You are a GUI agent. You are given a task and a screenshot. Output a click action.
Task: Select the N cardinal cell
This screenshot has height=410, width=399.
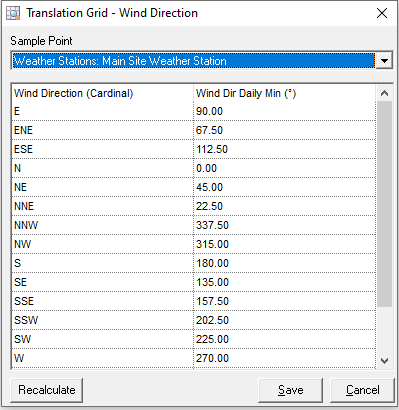103,168
